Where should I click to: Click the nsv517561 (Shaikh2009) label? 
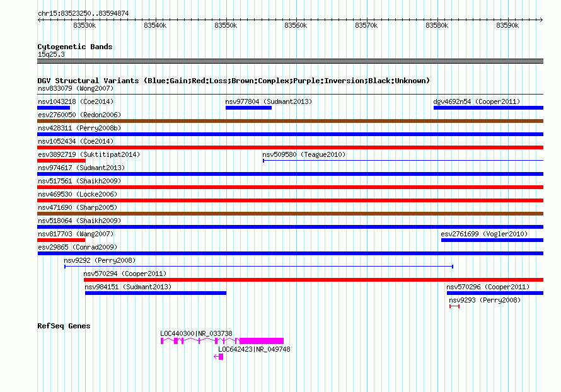point(79,181)
